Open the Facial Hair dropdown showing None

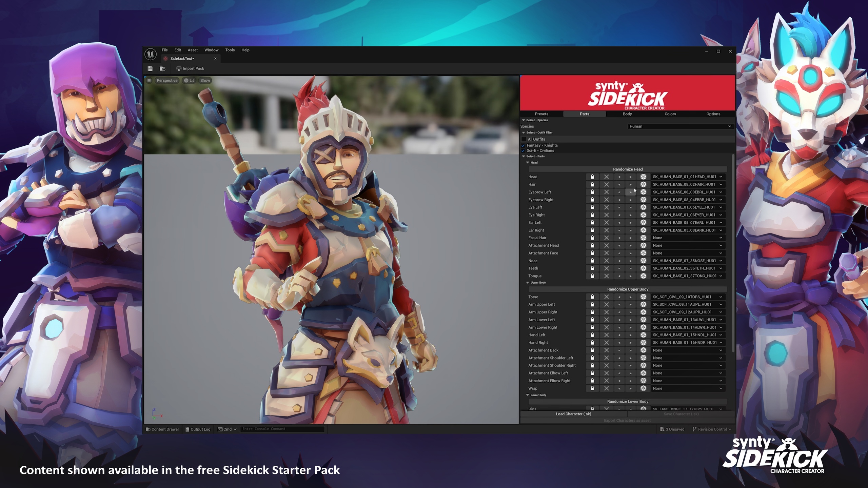(688, 238)
